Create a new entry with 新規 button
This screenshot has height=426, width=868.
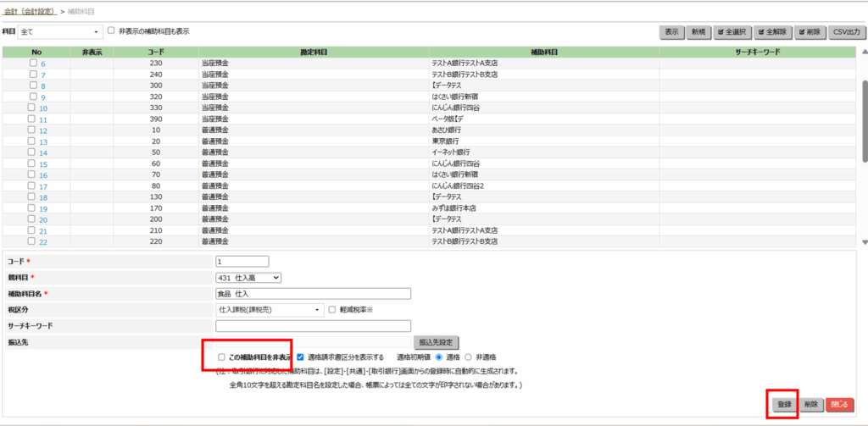pos(698,31)
